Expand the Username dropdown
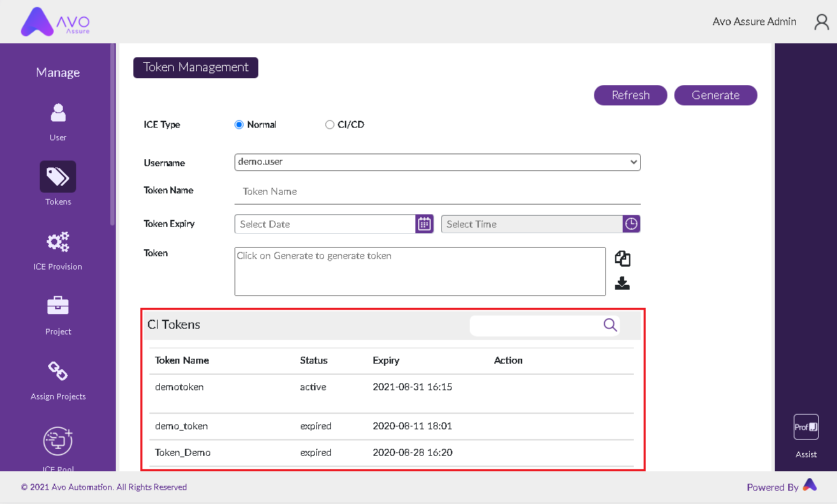 tap(437, 162)
